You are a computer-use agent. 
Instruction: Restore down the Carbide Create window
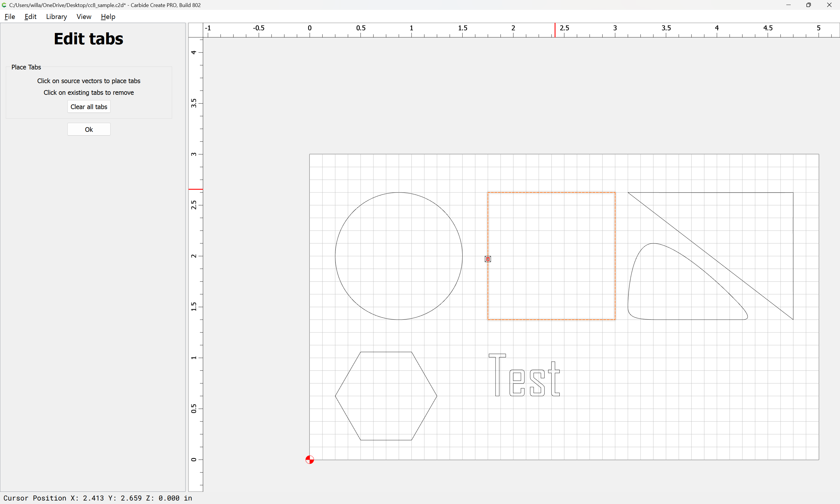(809, 5)
